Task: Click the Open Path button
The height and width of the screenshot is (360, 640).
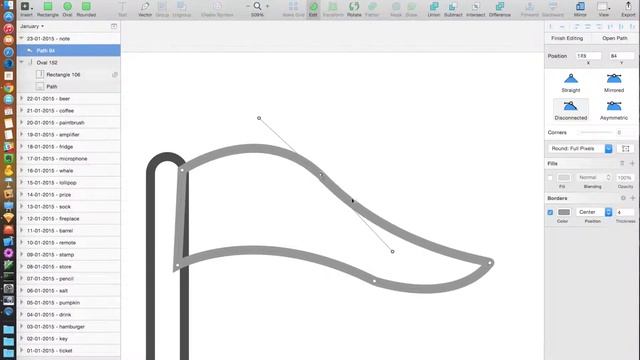Action: pos(615,38)
